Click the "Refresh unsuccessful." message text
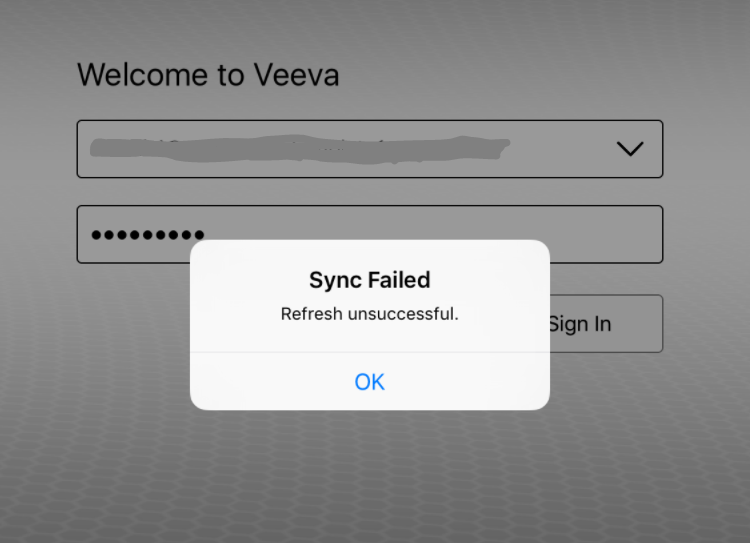Image resolution: width=750 pixels, height=543 pixels. coord(369,314)
